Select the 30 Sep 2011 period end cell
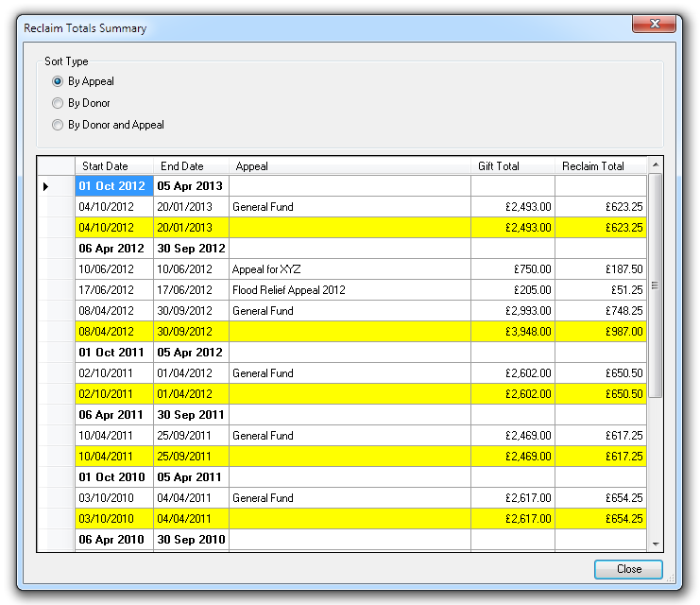The width and height of the screenshot is (700, 605). coord(191,415)
